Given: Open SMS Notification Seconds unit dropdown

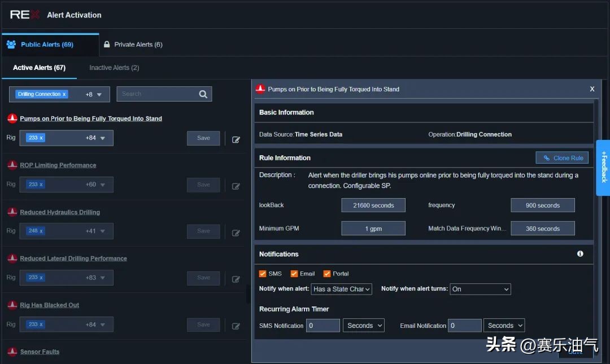Looking at the screenshot, I should 364,326.
